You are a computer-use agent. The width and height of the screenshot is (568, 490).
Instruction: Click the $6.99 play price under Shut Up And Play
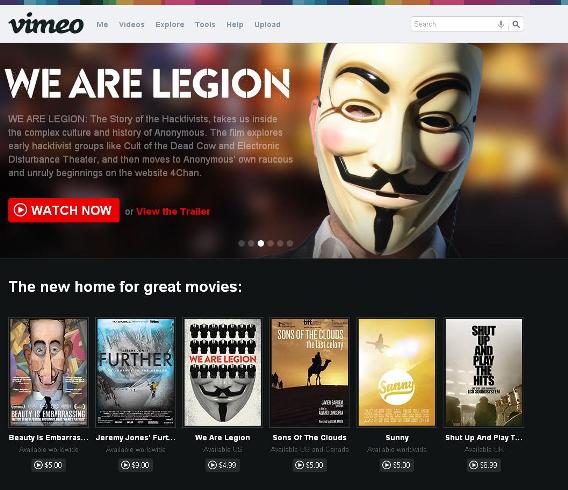tap(484, 465)
